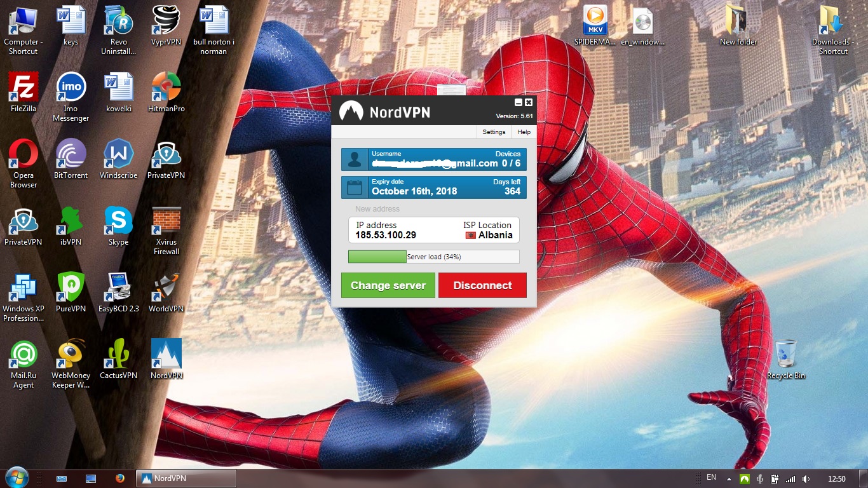Click the Days left value 364

(512, 191)
